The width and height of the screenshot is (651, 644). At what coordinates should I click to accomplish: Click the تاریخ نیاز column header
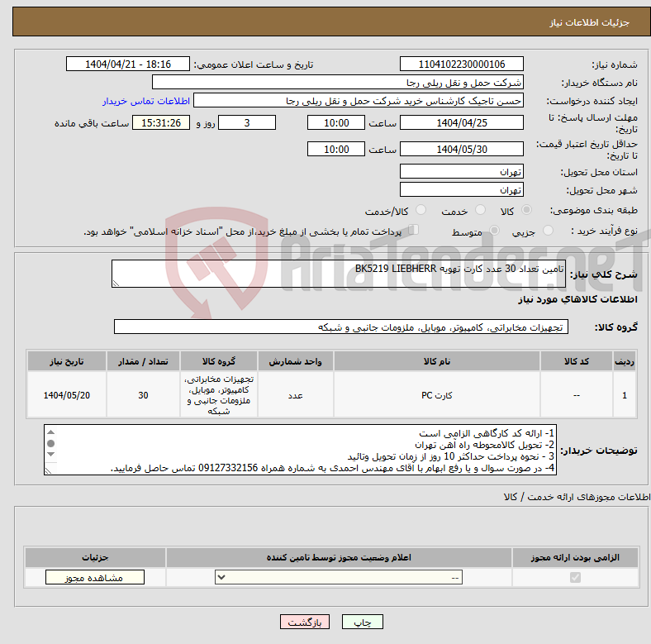[x=67, y=361]
